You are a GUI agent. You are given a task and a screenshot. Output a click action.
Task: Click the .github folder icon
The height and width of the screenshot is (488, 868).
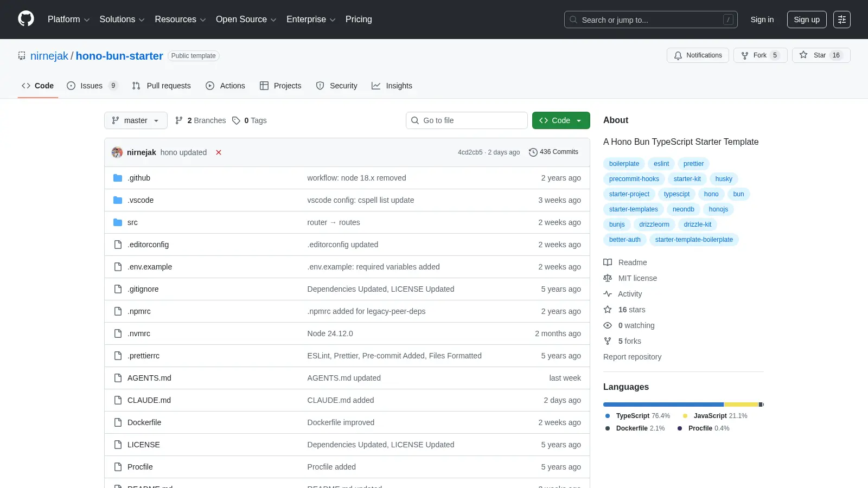[x=118, y=178]
